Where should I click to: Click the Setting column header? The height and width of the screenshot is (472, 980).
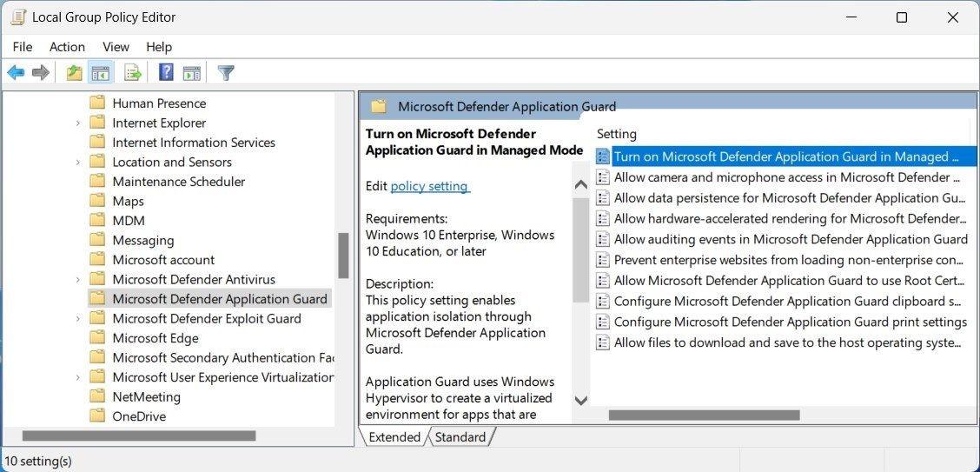(x=616, y=134)
